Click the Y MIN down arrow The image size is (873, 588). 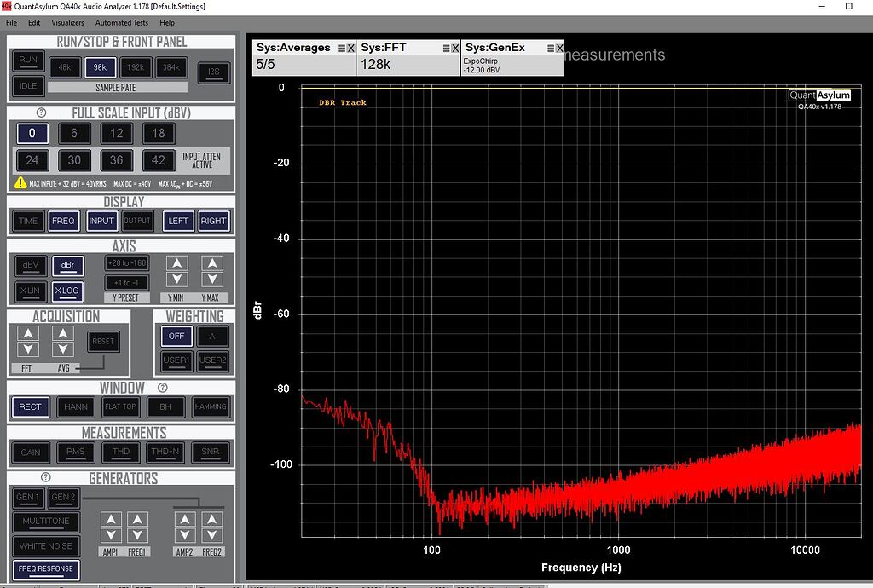pos(176,280)
